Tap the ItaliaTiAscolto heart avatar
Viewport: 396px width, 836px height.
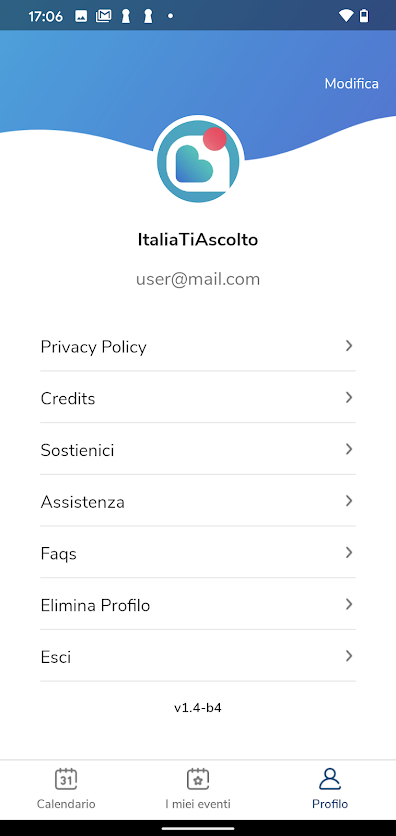click(x=198, y=162)
